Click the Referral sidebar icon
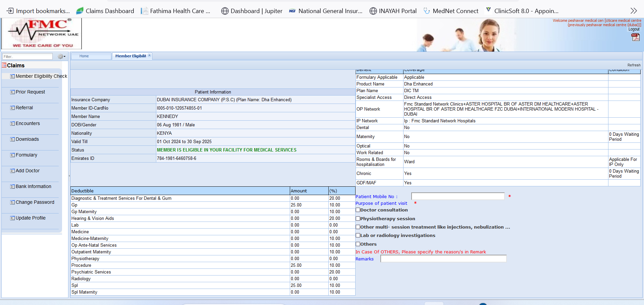Screen dimensions: 644x305 pos(12,108)
